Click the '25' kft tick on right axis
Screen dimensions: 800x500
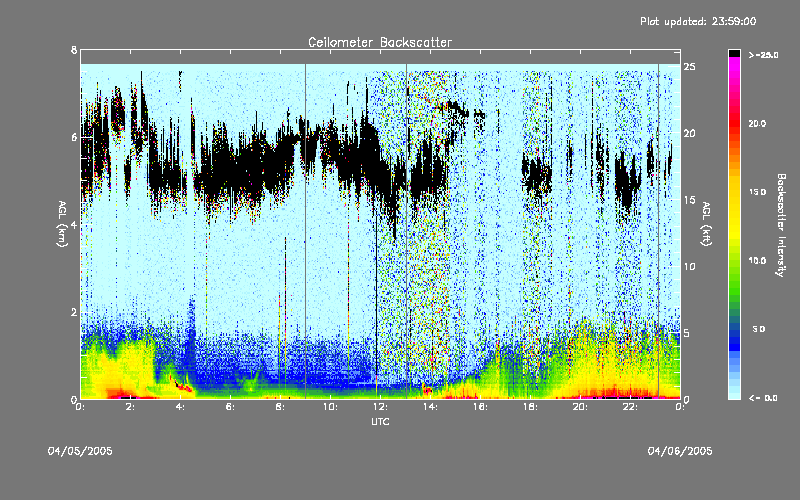tap(689, 67)
